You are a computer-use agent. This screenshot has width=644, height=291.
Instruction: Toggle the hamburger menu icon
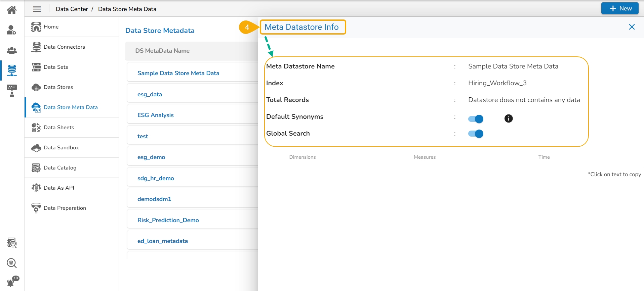pos(37,9)
